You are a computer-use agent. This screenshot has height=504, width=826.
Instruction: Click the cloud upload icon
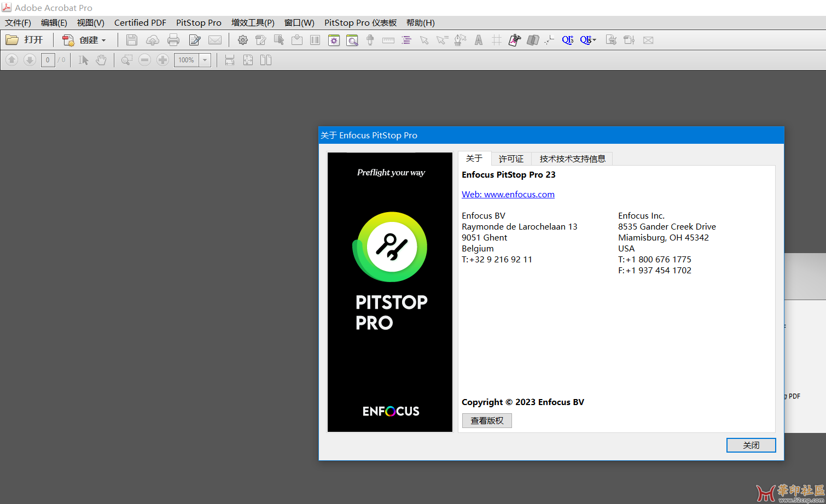tap(153, 40)
